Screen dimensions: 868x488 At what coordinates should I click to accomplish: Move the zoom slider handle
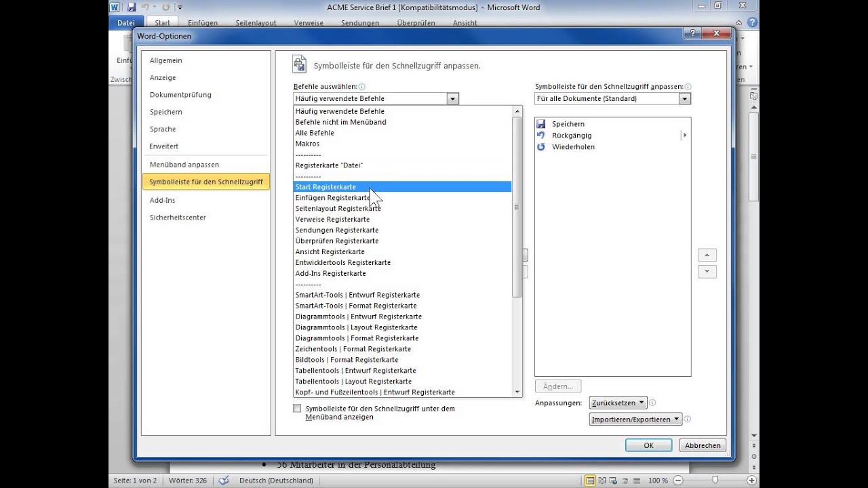pos(715,480)
